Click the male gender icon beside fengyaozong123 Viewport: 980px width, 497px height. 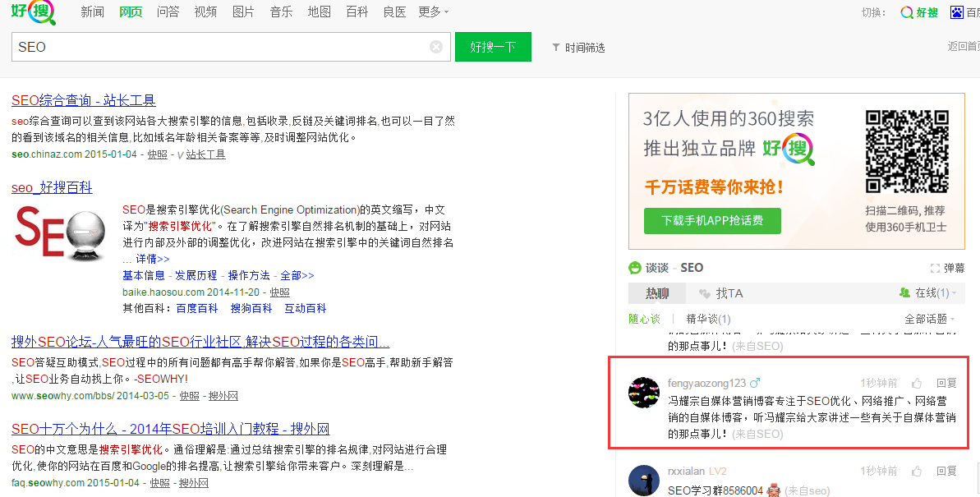pyautogui.click(x=755, y=382)
